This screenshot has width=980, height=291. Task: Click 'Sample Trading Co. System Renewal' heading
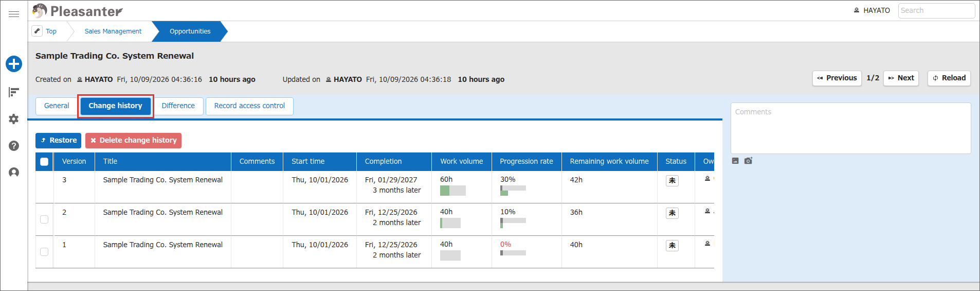115,56
